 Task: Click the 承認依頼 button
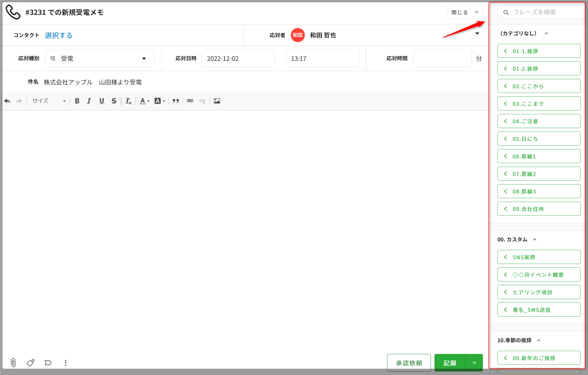point(409,363)
